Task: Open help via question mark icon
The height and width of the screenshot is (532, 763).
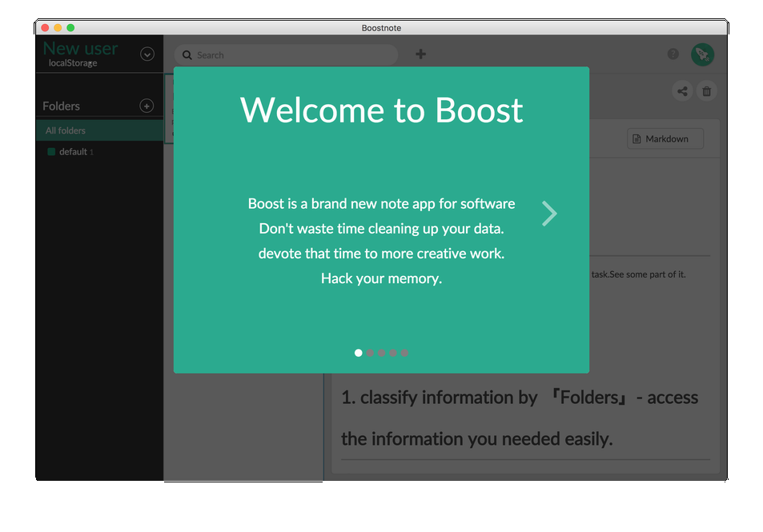Action: click(673, 54)
